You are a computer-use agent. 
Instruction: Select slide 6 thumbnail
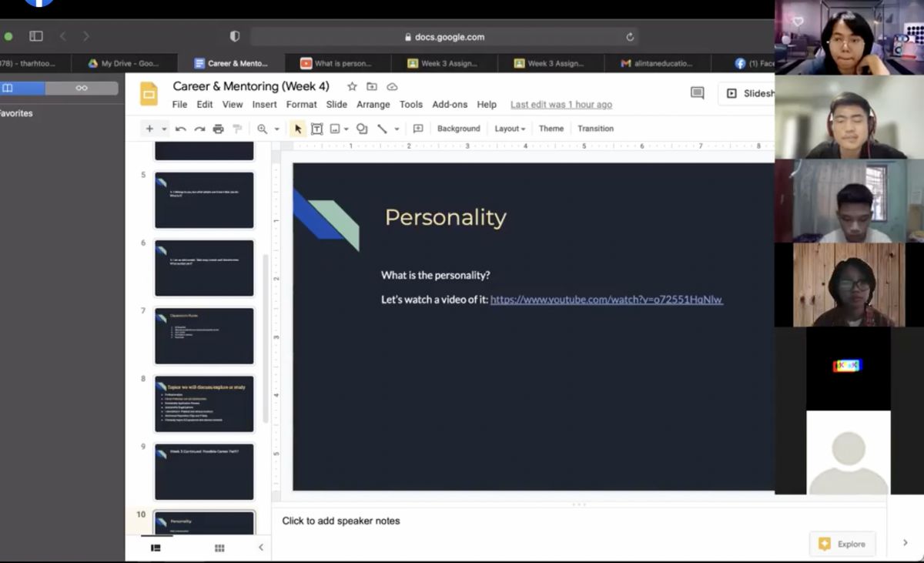(x=204, y=268)
